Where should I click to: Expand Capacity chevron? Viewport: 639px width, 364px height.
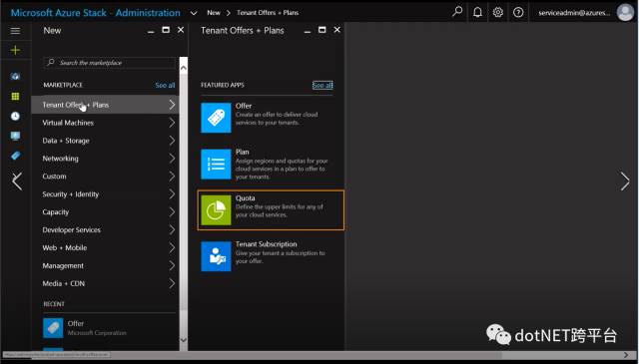172,212
